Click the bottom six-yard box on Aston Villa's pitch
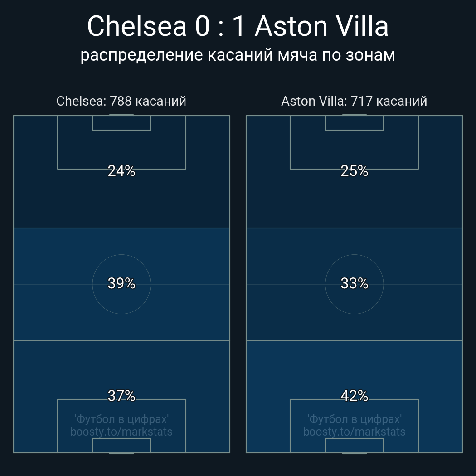The height and width of the screenshot is (476, 476). point(354,446)
